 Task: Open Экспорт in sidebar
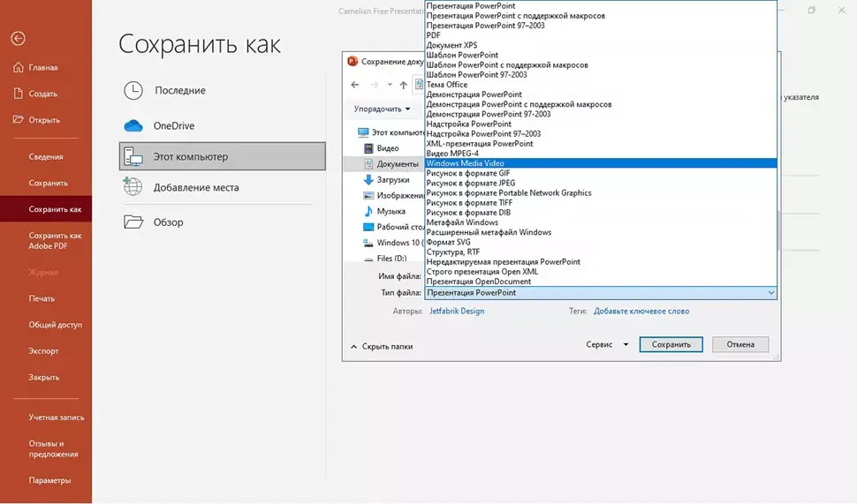46,351
